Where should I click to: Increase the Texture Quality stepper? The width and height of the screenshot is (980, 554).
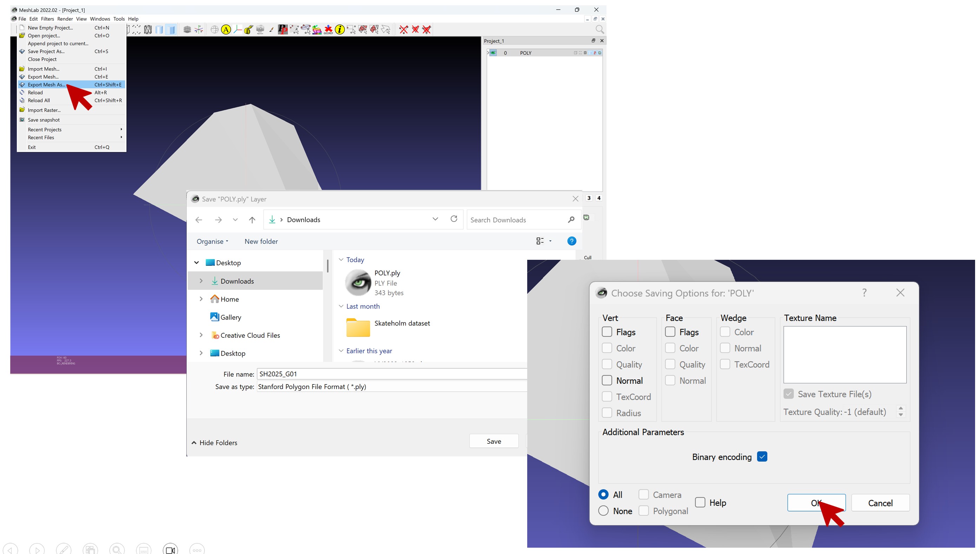tap(900, 408)
